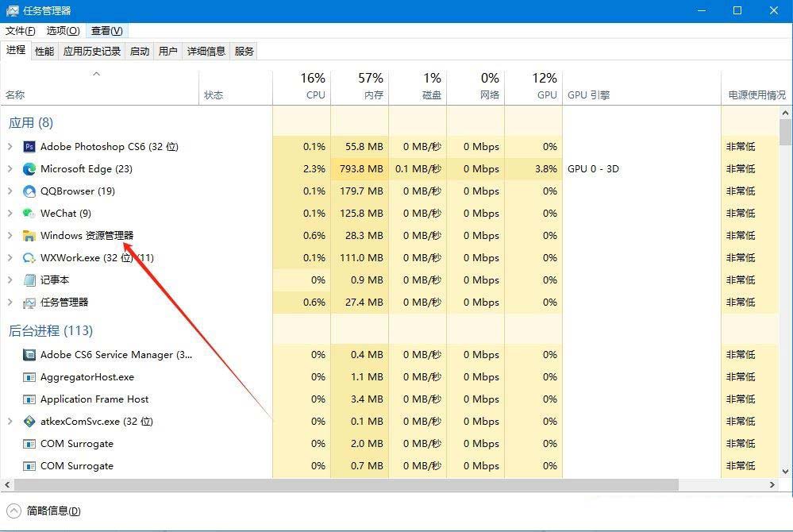Click the Microsoft Edge process icon
Viewport: 793px width, 532px height.
pos(29,169)
